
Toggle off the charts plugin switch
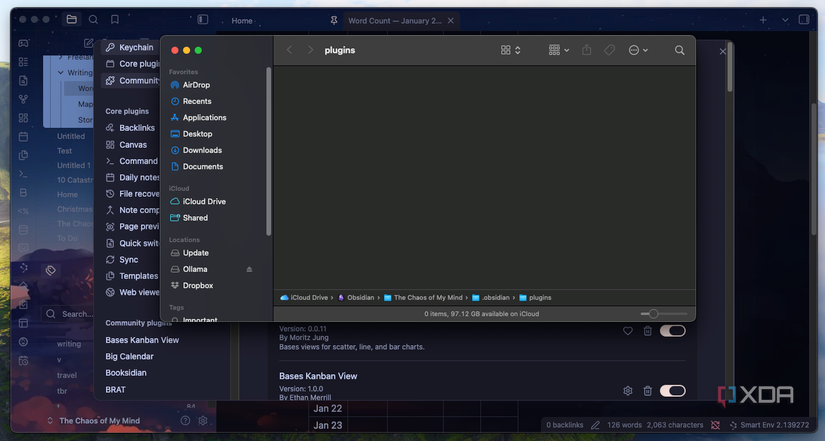tap(672, 331)
